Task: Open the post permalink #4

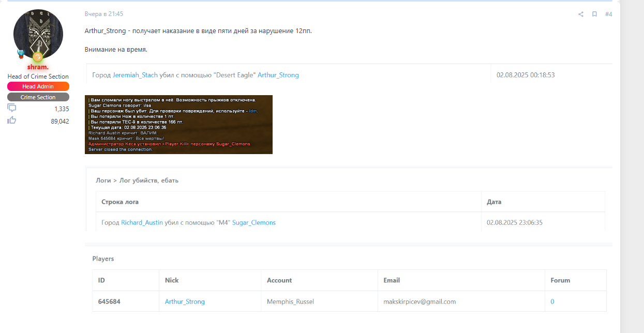Action: coord(608,14)
